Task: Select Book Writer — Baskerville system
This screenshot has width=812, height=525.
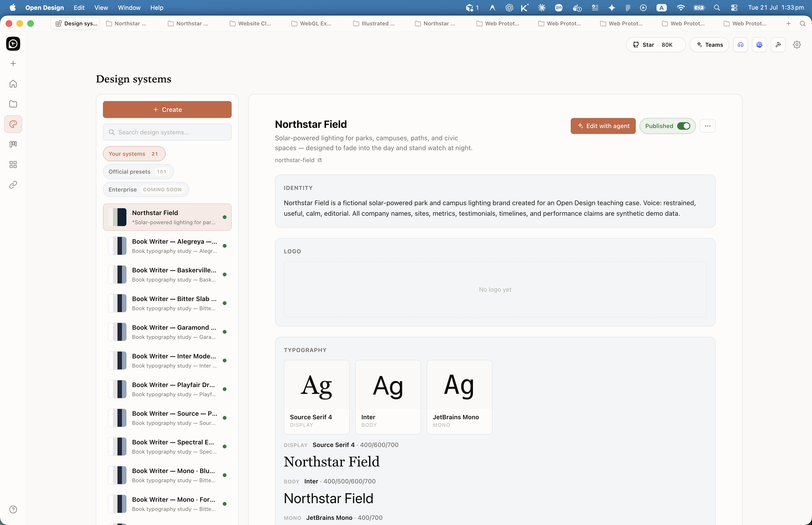Action: [167, 274]
